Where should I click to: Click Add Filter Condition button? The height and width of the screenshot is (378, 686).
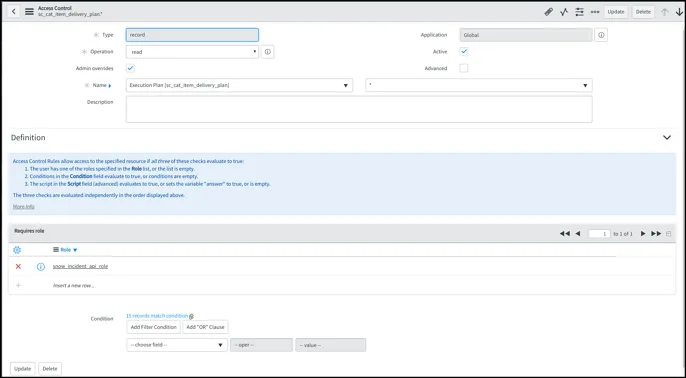[x=153, y=327]
